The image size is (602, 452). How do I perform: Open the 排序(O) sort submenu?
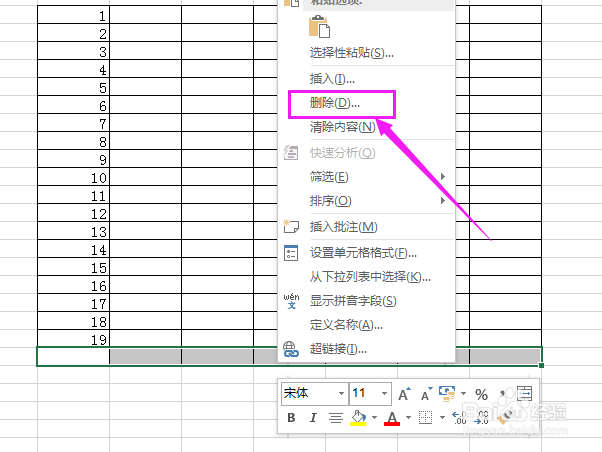331,200
